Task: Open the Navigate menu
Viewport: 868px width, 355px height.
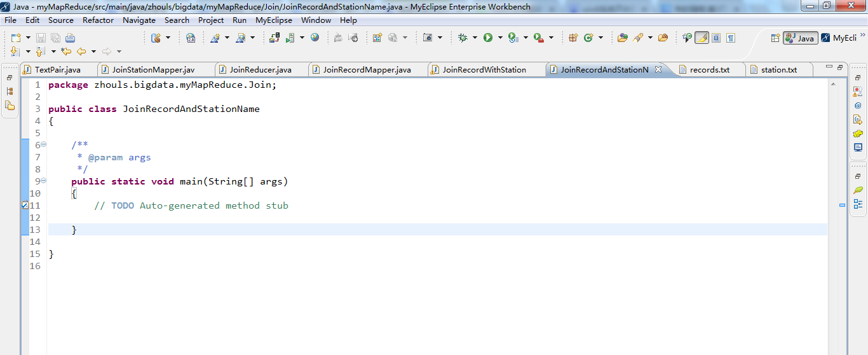Action: pyautogui.click(x=139, y=20)
